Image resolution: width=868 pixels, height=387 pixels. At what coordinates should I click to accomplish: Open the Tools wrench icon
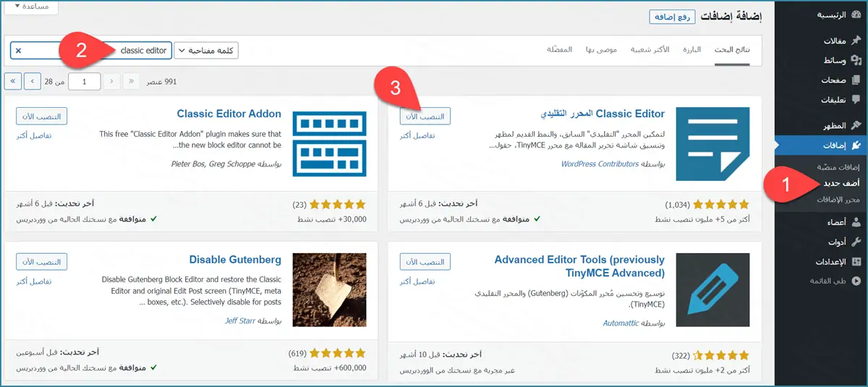pos(856,242)
